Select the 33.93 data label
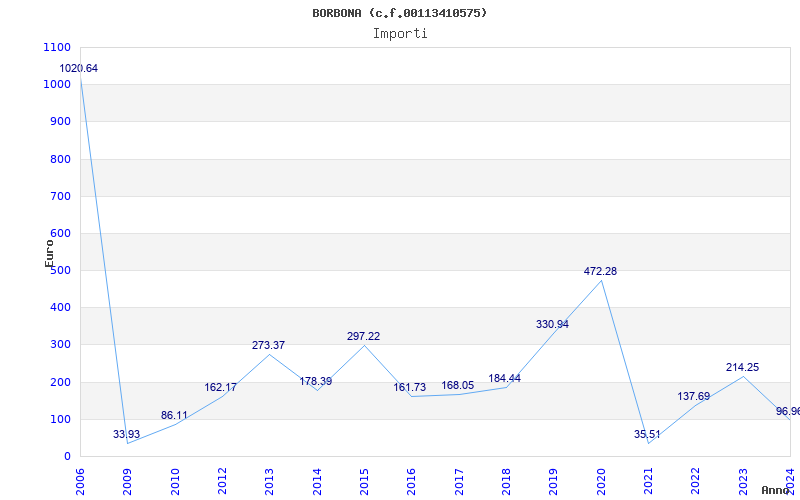This screenshot has height=500, width=800. (127, 434)
